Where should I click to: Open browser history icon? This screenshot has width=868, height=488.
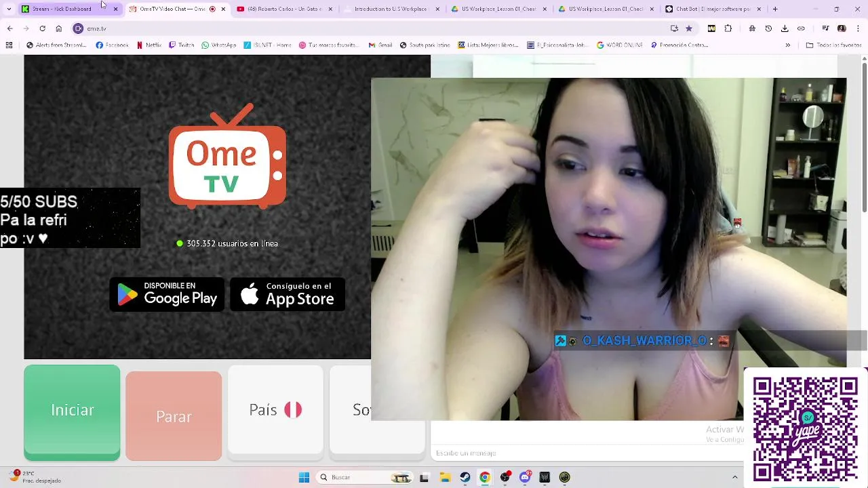[768, 28]
